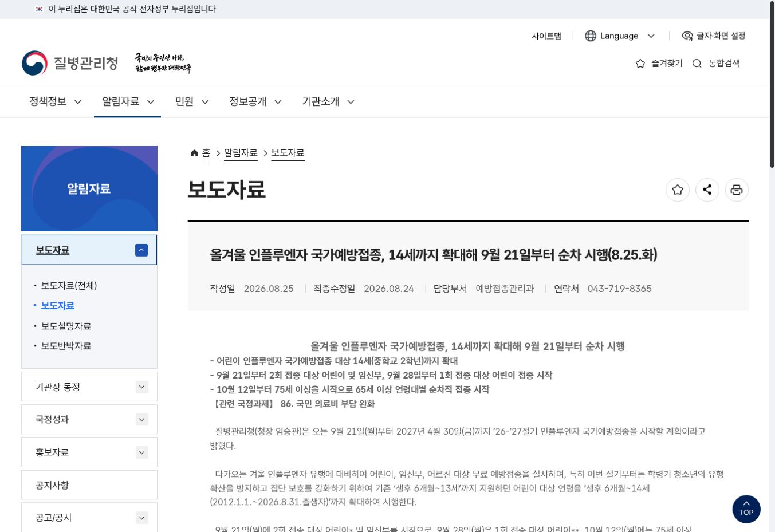Click the 최종수정일 date 2026.08.24

[389, 289]
